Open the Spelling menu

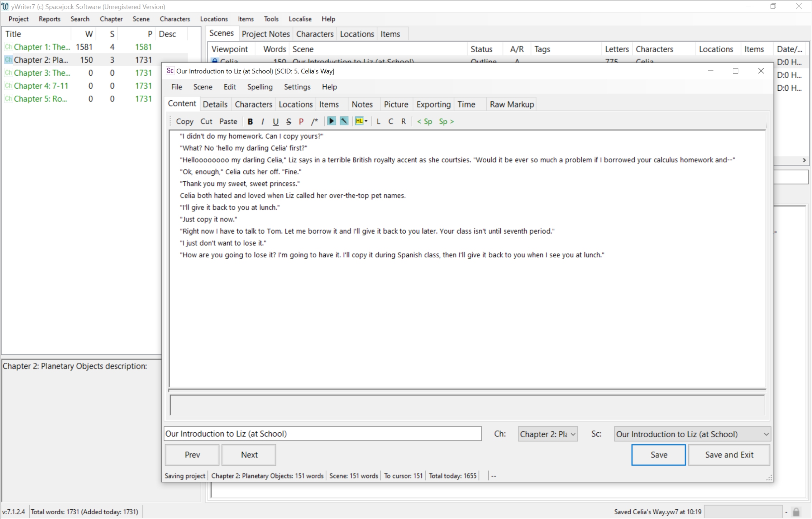pos(259,87)
